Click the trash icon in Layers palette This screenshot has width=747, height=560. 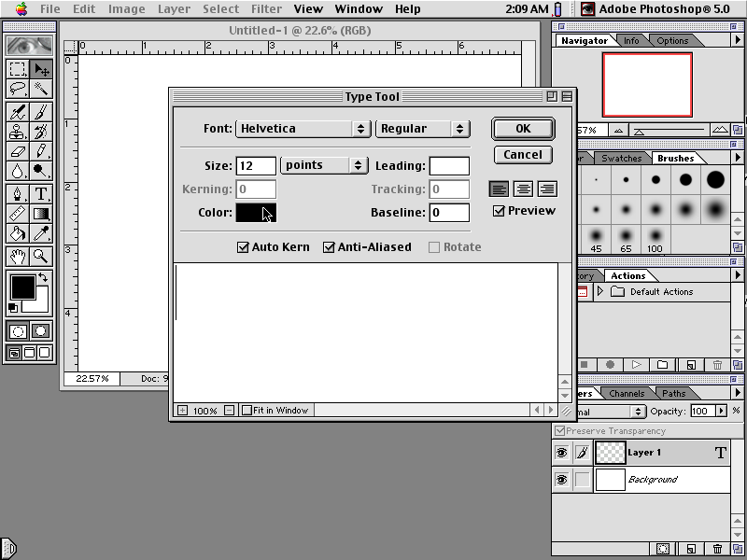[x=717, y=549]
